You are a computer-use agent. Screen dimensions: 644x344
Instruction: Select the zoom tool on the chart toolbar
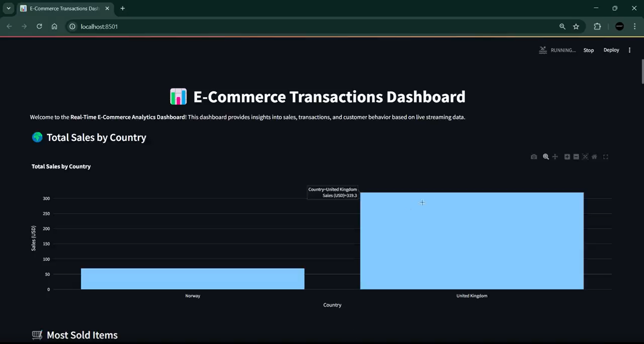click(546, 157)
